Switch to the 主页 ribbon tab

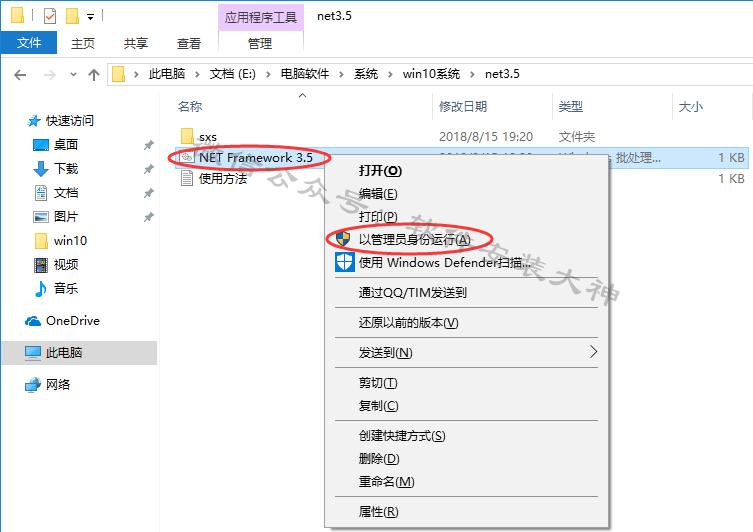tap(83, 44)
